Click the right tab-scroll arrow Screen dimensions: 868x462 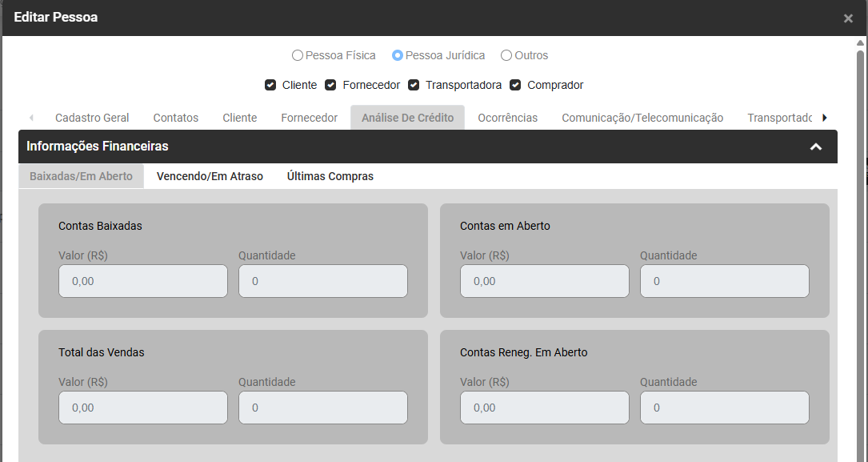[825, 118]
